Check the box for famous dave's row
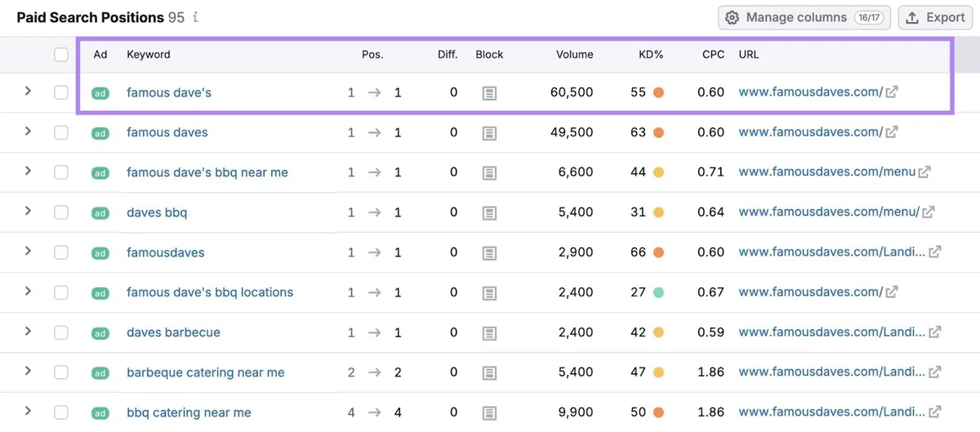This screenshot has width=980, height=432. [61, 93]
